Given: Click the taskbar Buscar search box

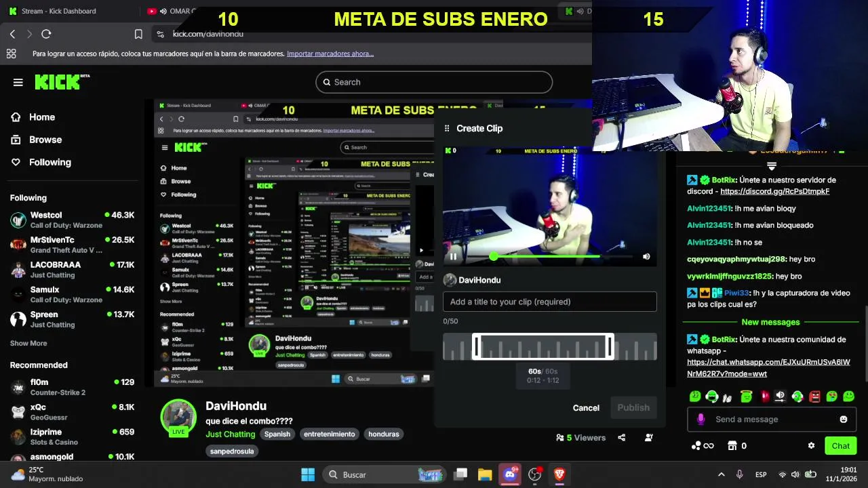Looking at the screenshot, I should click(384, 474).
